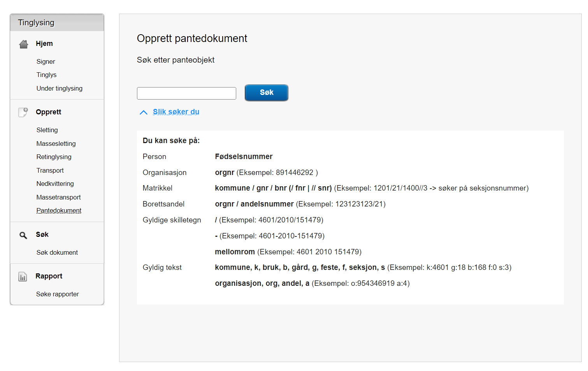This screenshot has width=588, height=371.
Task: Go to Søke rapporter
Action: (58, 294)
